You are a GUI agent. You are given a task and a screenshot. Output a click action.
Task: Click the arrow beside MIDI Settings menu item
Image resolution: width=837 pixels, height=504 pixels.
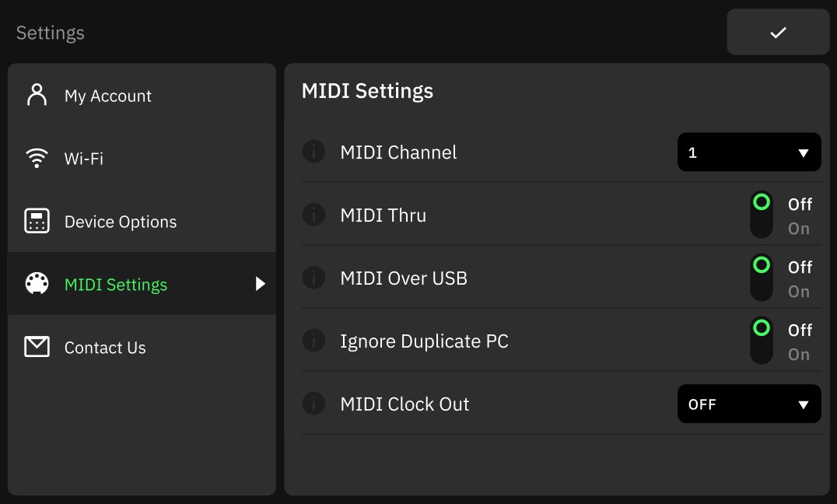click(260, 283)
